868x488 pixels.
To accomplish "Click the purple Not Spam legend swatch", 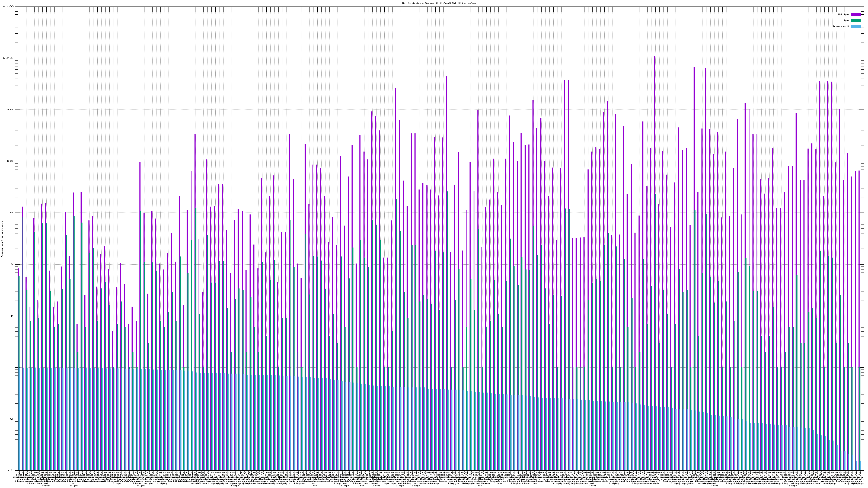I will pyautogui.click(x=856, y=14).
